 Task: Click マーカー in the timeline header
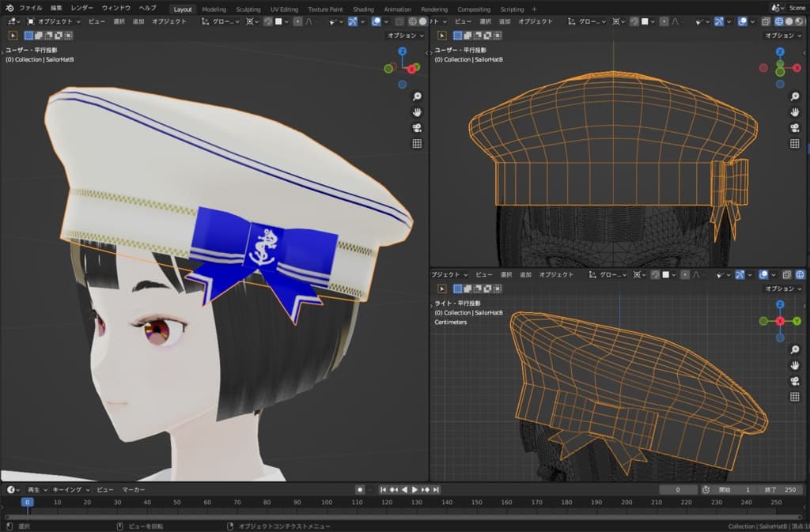pos(134,490)
